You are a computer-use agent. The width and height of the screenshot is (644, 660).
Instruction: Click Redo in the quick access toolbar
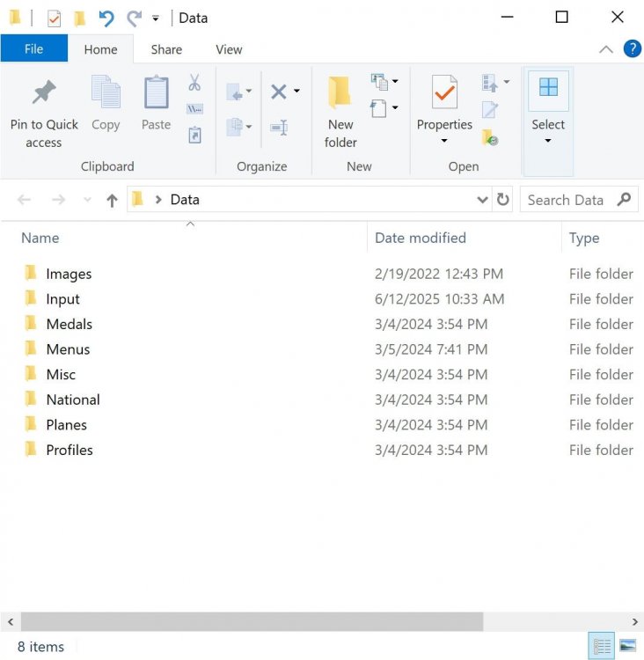pyautogui.click(x=134, y=18)
